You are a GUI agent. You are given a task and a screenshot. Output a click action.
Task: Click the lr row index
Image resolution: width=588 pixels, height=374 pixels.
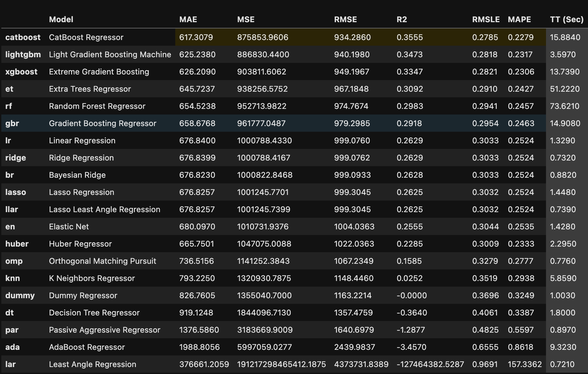pos(8,141)
